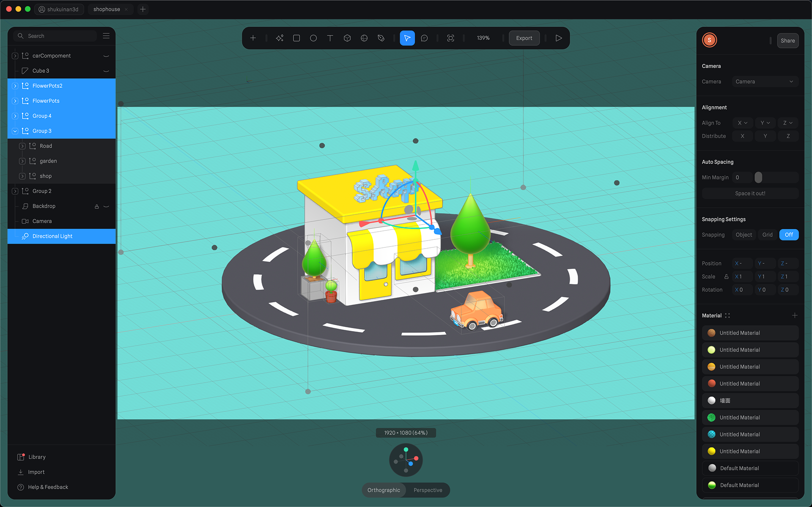Open the Camera selection dropdown

point(765,82)
